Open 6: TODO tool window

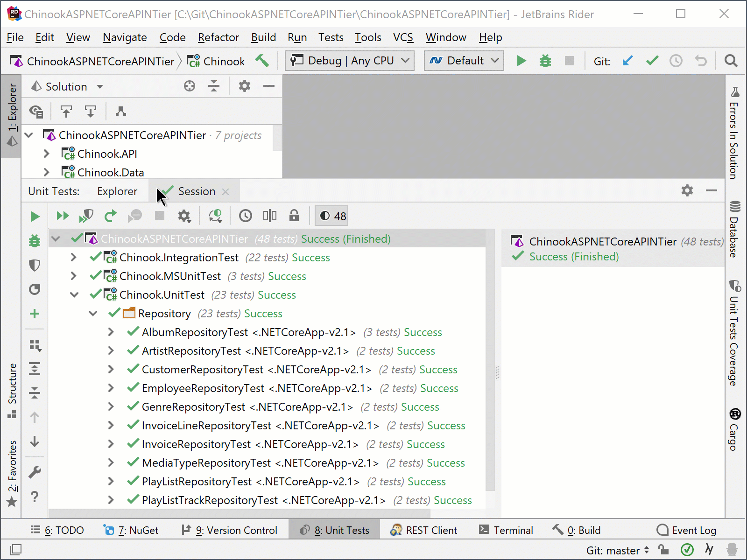coord(57,530)
